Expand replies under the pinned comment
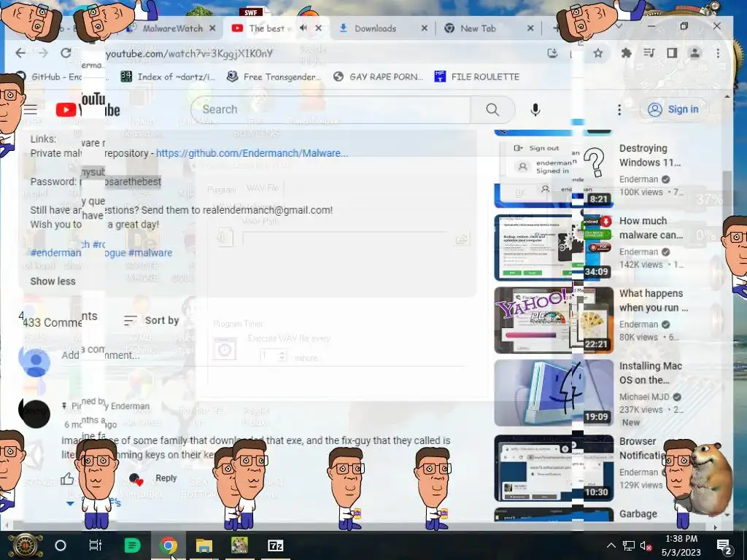The image size is (747, 560). click(93, 502)
